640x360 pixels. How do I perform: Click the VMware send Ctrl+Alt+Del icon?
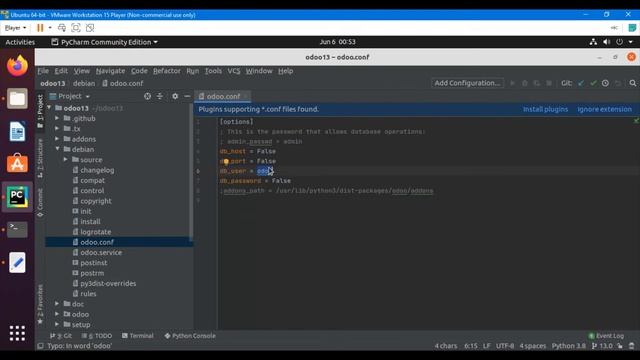pos(62,28)
